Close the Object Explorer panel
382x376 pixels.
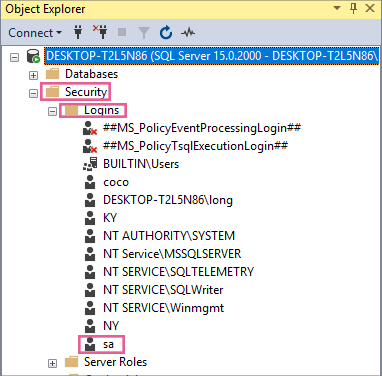[x=370, y=8]
